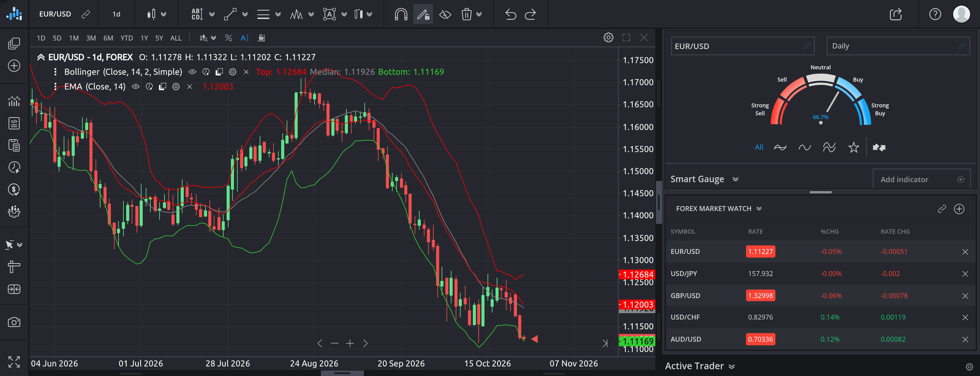The width and height of the screenshot is (980, 376).
Task: Remove USD/JPY from market watch
Action: tap(965, 274)
